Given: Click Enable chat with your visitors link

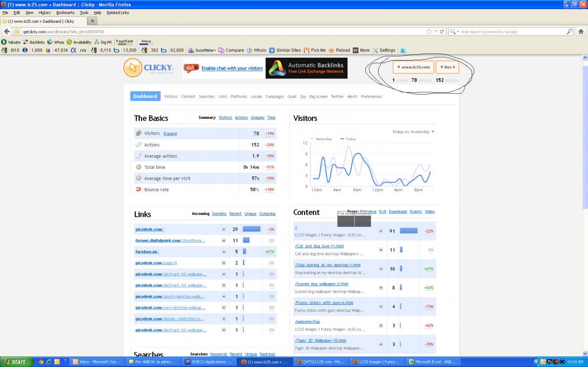Looking at the screenshot, I should pyautogui.click(x=232, y=68).
